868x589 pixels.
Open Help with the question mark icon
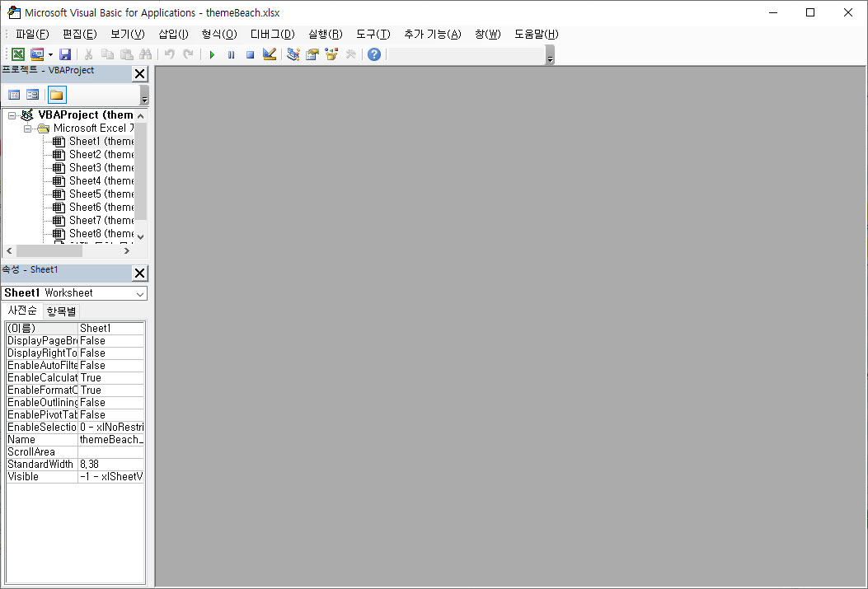(x=374, y=54)
